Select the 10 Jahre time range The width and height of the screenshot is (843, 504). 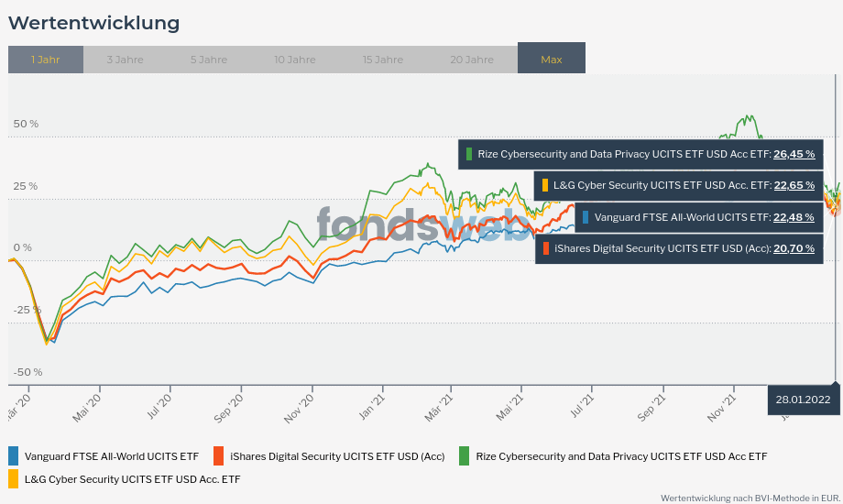[294, 60]
